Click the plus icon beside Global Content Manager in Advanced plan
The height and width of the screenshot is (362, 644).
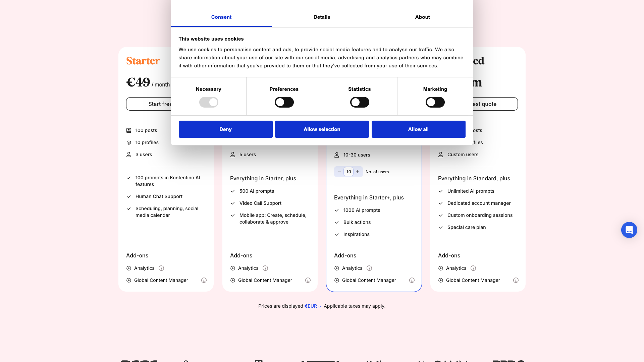pyautogui.click(x=440, y=280)
